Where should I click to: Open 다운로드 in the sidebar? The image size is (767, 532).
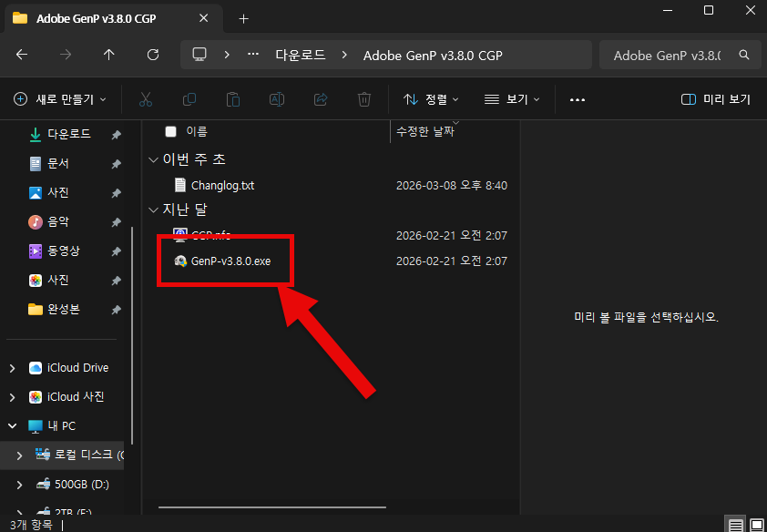tap(69, 134)
